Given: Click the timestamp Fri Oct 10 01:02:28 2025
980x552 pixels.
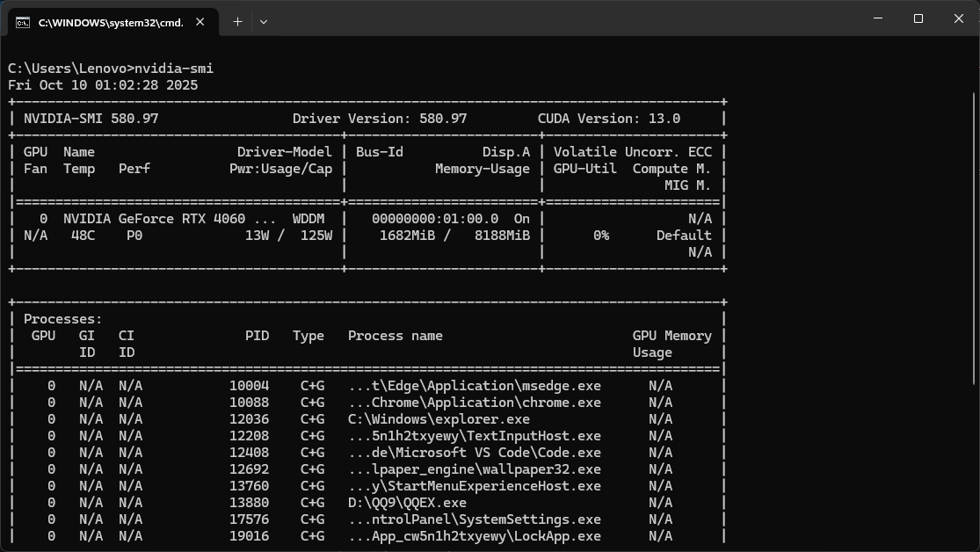Looking at the screenshot, I should (x=103, y=85).
